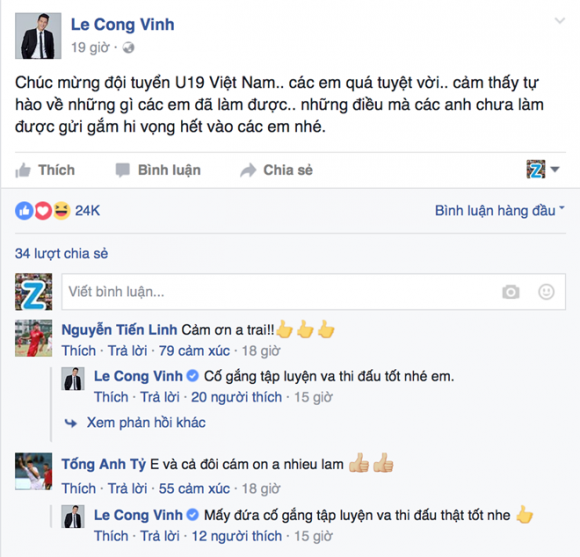Like Nguyễn Tiến Linh's comment with Thích
This screenshot has height=557, width=580.
click(78, 351)
